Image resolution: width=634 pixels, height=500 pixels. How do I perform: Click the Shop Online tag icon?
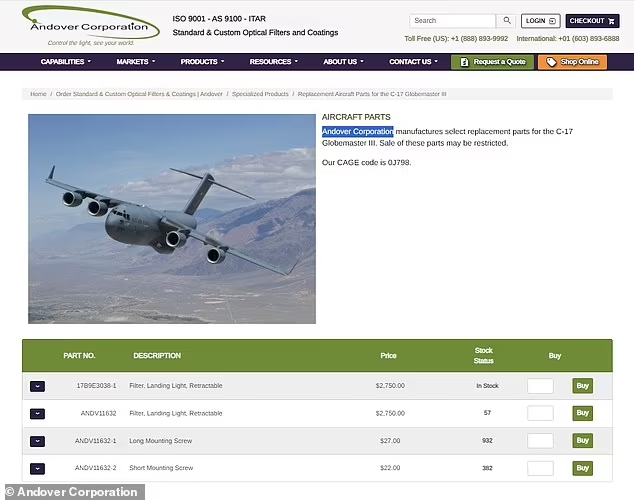coord(551,62)
